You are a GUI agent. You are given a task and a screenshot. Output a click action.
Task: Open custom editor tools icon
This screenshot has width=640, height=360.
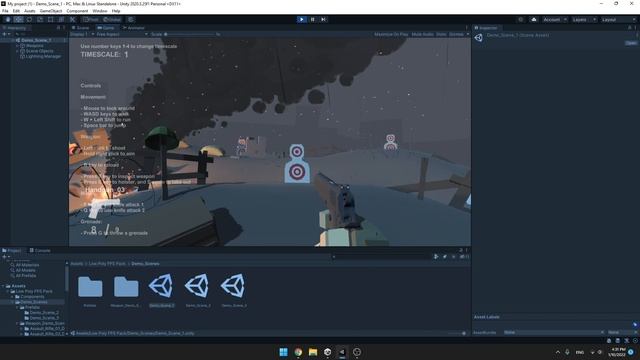click(x=72, y=20)
